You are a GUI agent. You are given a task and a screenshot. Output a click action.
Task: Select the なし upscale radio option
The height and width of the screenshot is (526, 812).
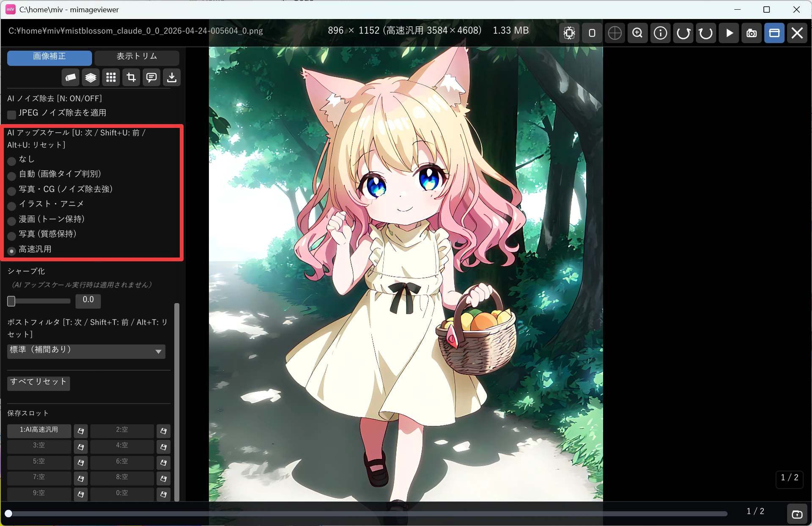pyautogui.click(x=12, y=160)
